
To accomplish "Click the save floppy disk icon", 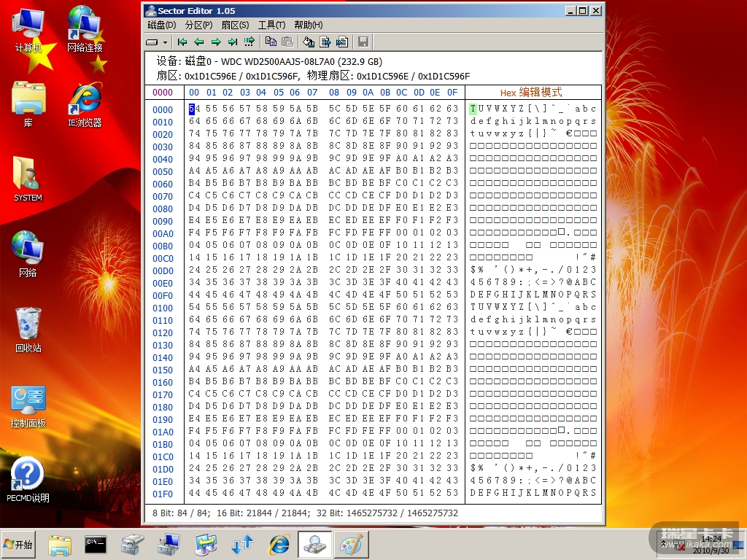I will pos(363,42).
